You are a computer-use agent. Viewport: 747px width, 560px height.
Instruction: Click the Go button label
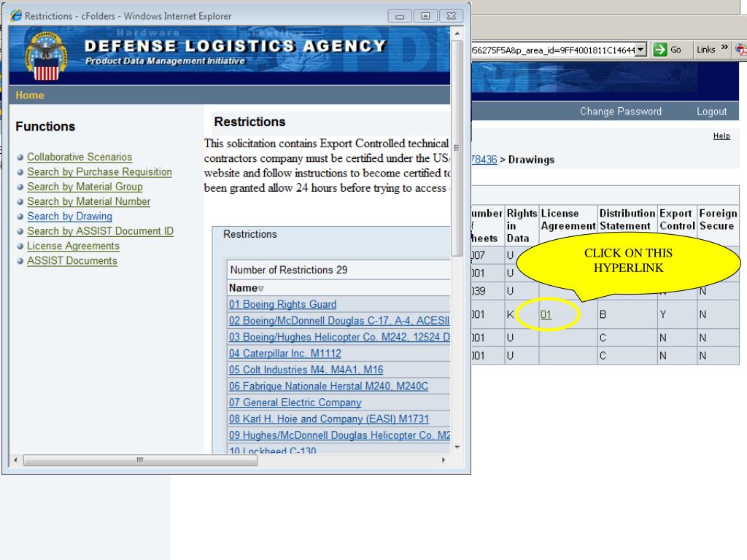pyautogui.click(x=676, y=50)
